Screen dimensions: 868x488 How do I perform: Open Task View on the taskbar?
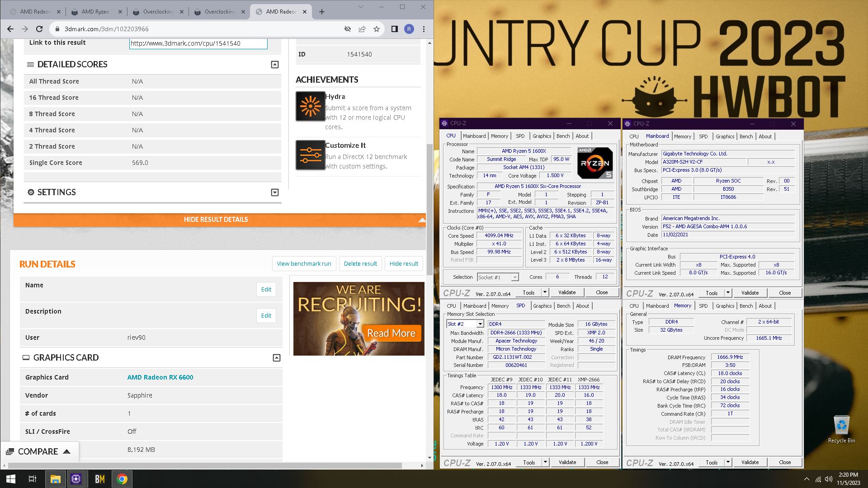(x=33, y=479)
